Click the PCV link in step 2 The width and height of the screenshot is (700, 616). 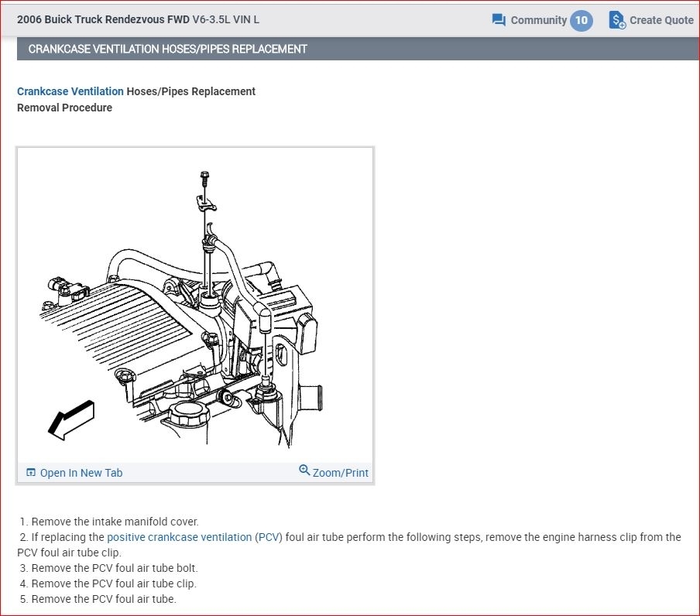point(269,537)
